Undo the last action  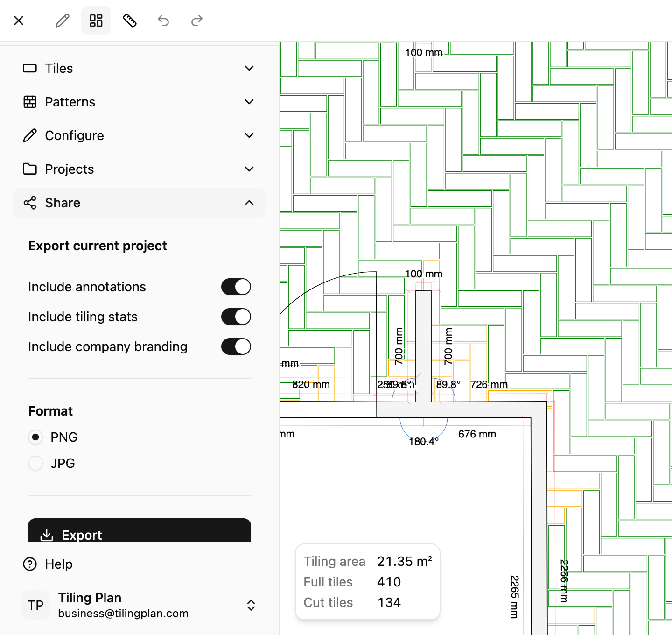(x=163, y=21)
